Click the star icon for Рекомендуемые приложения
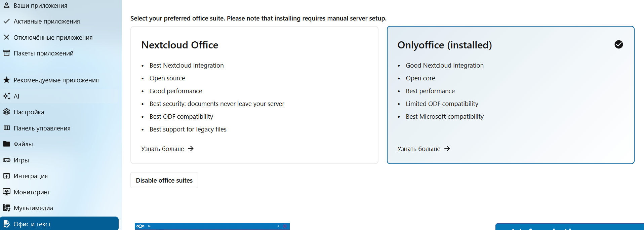 point(6,80)
